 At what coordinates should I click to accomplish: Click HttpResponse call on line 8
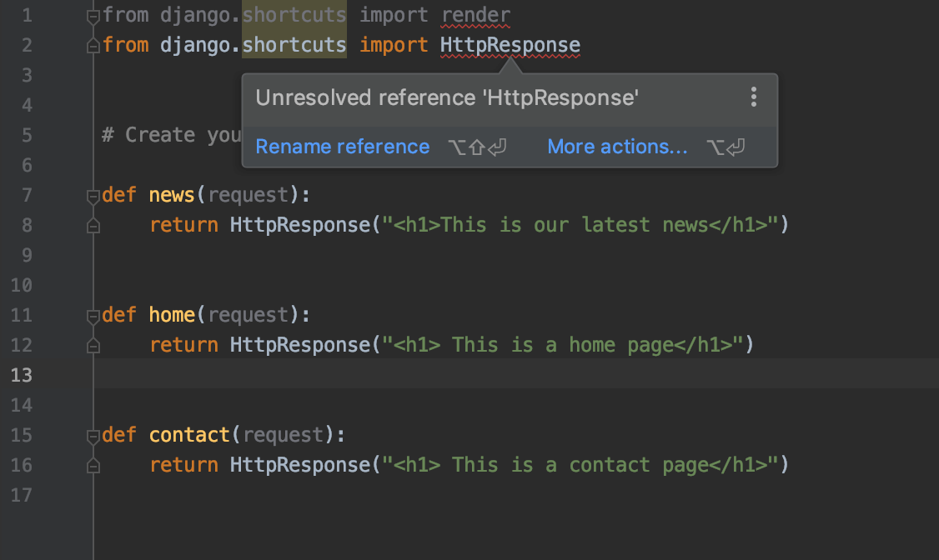(x=300, y=225)
